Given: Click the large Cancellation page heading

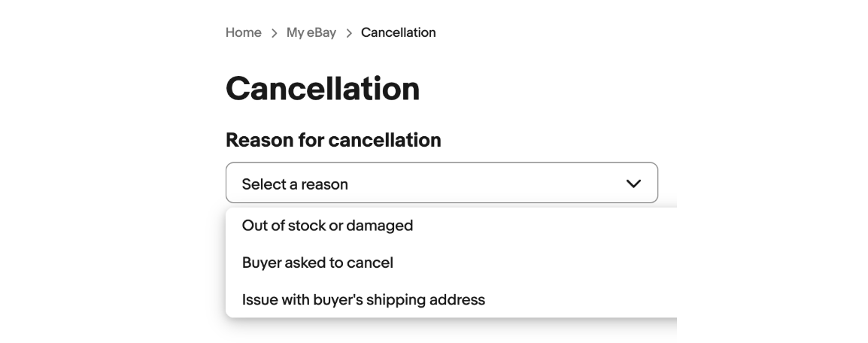Looking at the screenshot, I should coord(323,89).
